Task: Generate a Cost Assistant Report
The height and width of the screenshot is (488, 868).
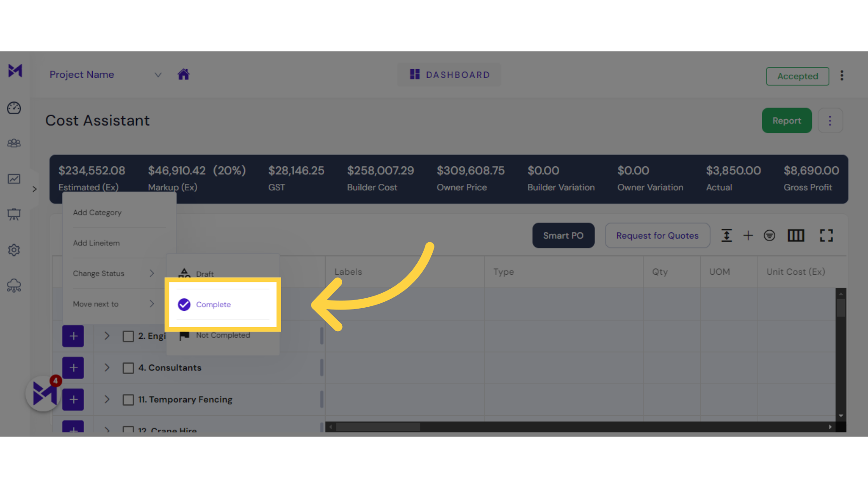Action: coord(786,120)
